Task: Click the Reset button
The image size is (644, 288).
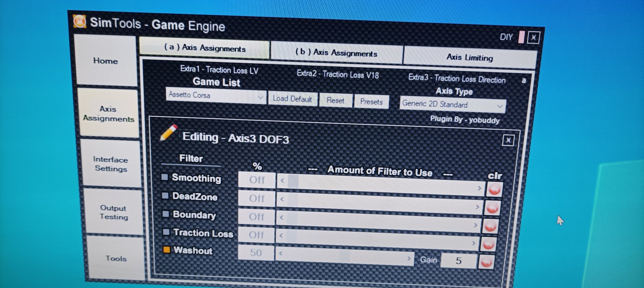Action: pos(336,101)
